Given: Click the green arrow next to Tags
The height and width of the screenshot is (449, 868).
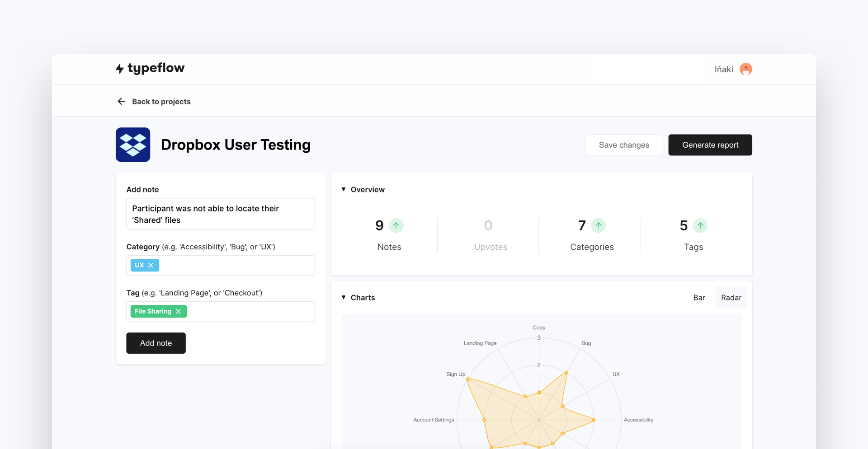Looking at the screenshot, I should [x=700, y=225].
